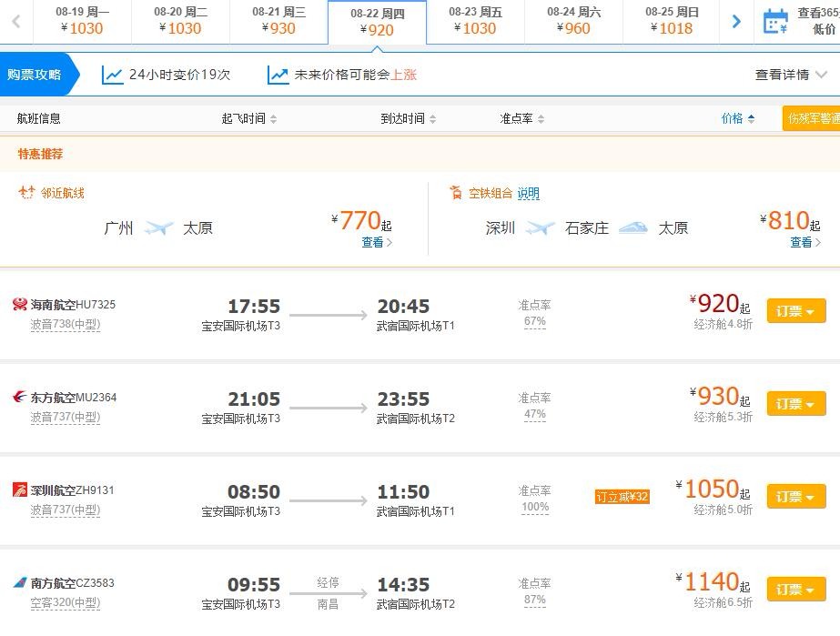View the 广州 to 太原 nearby route
Viewport: 840px width, 636px height.
coord(377,242)
